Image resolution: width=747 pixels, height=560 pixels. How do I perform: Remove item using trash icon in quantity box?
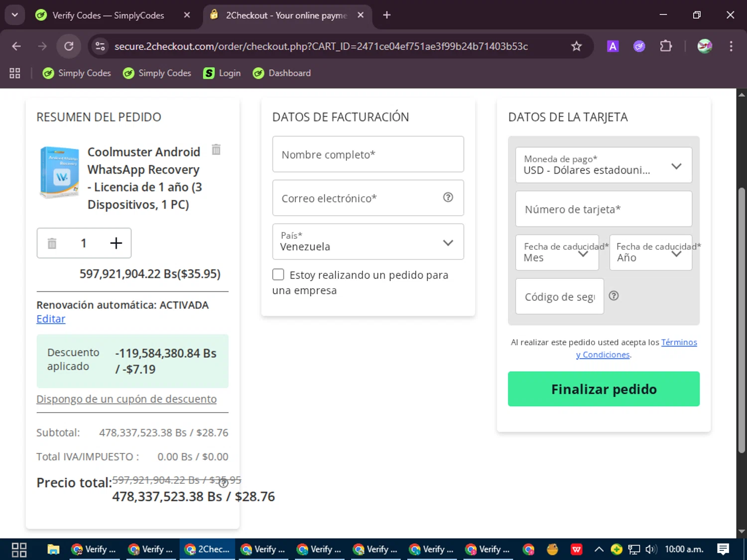coord(52,243)
